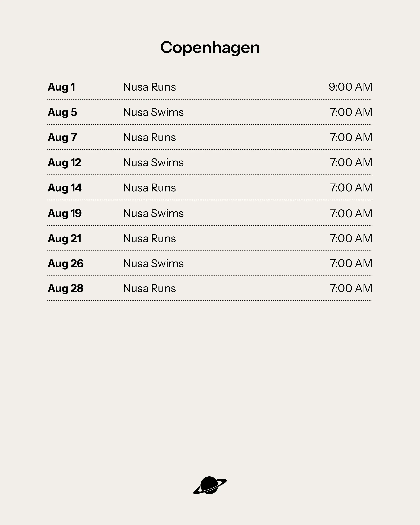
Task: Open Nusa Runs event on Aug 21
Action: coord(149,238)
